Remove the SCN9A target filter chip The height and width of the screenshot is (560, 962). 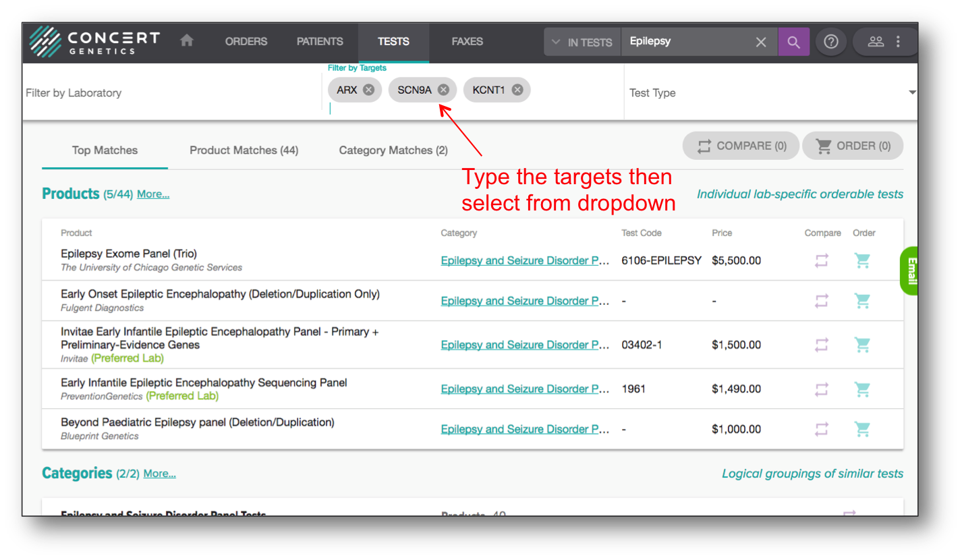[443, 90]
